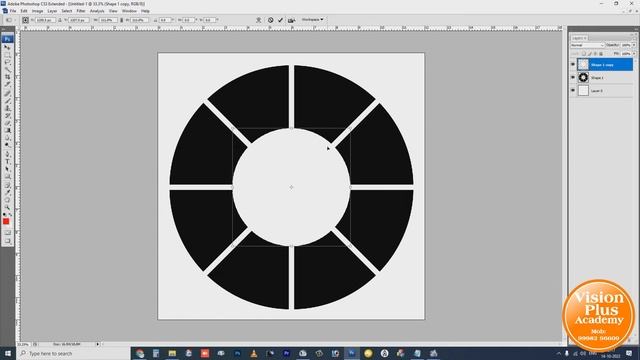The width and height of the screenshot is (640, 360).
Task: Click the rotation angle field
Action: click(x=165, y=20)
